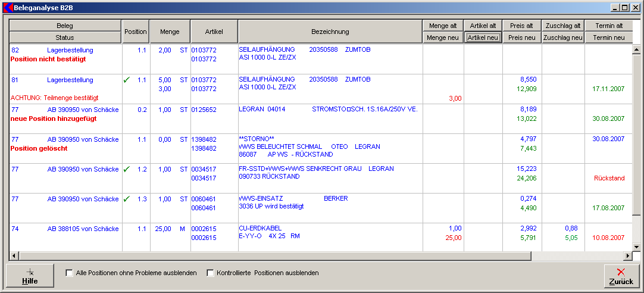Select the 'Bezeichnung' column header

(x=330, y=32)
